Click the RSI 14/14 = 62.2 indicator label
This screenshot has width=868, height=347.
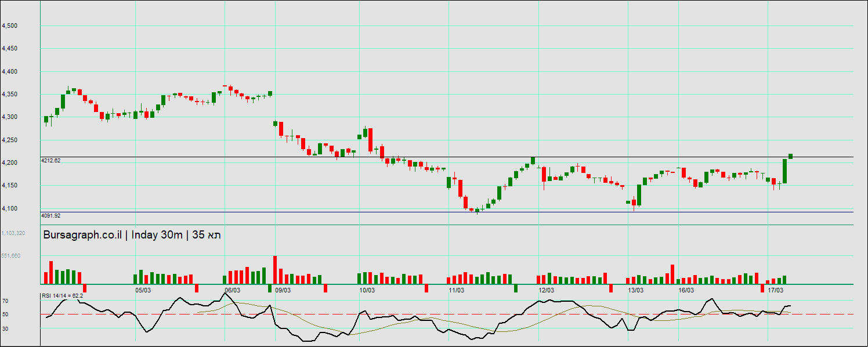tap(63, 296)
